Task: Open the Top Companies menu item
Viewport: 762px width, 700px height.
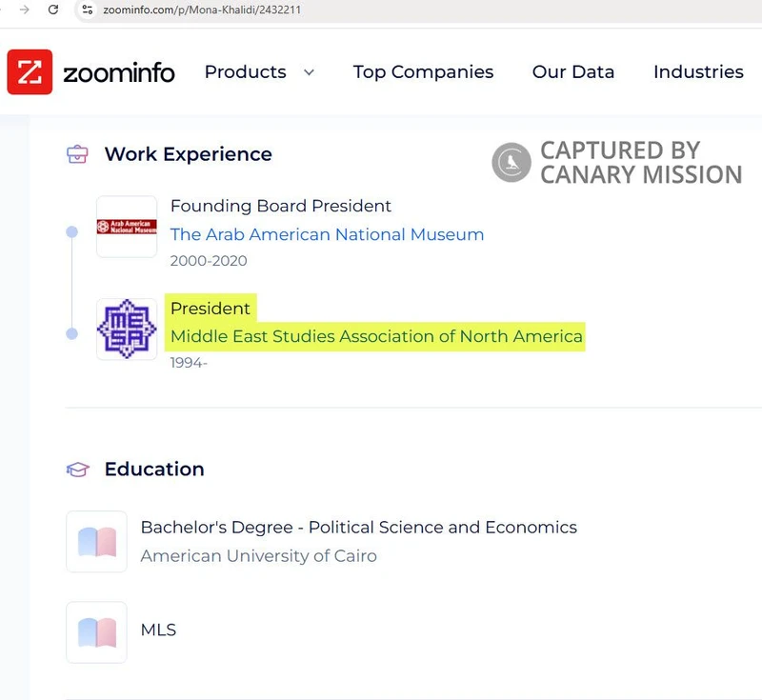Action: 423,72
